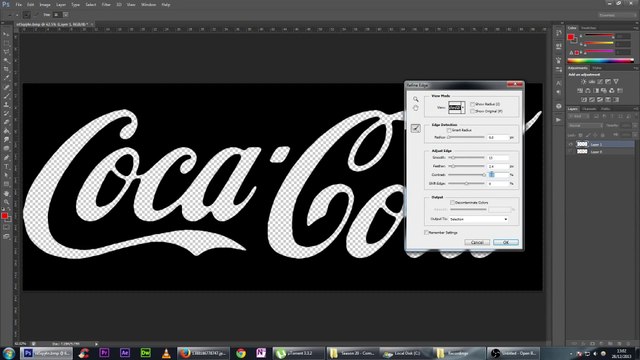Click OK in Refine Edge dialog
Viewport: 640px width, 360px height.
[x=506, y=242]
